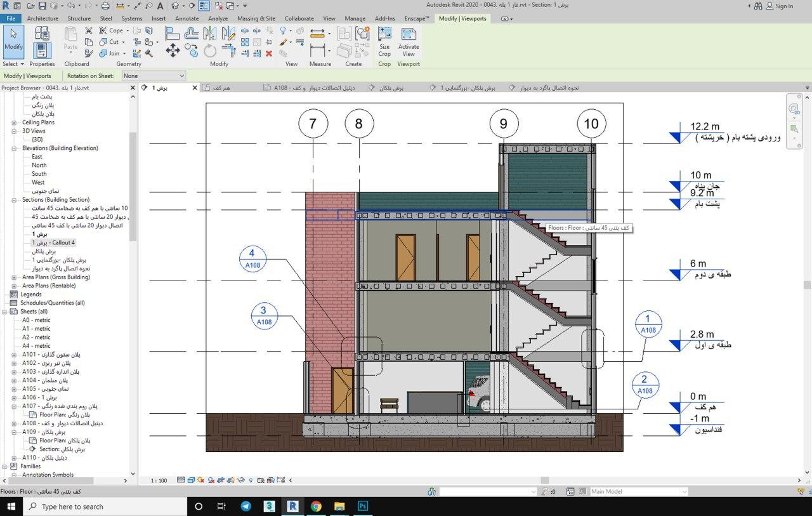The width and height of the screenshot is (812, 516).
Task: Select the Align tool in Modify panel
Action: point(173,34)
